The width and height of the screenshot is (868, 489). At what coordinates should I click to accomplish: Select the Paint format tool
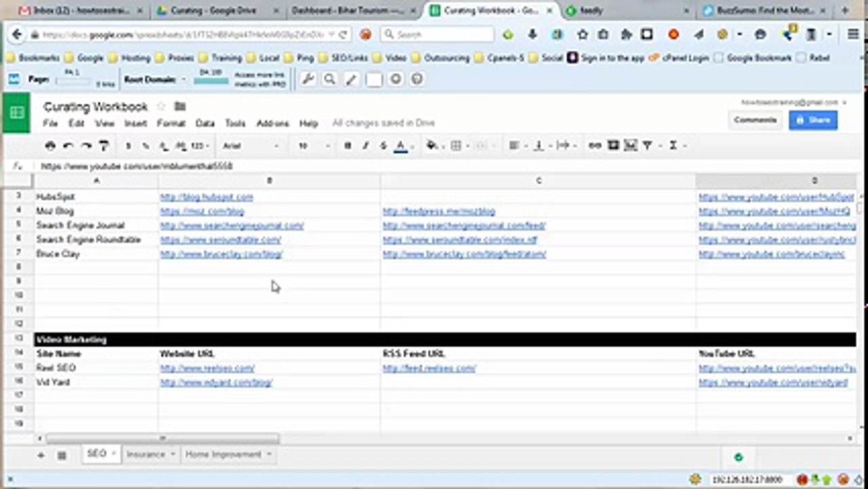point(103,145)
